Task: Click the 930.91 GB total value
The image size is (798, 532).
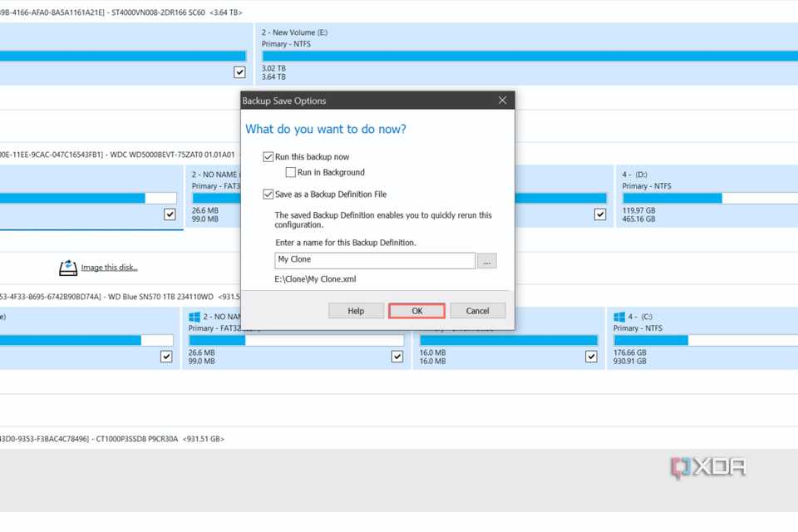Action: [x=630, y=361]
